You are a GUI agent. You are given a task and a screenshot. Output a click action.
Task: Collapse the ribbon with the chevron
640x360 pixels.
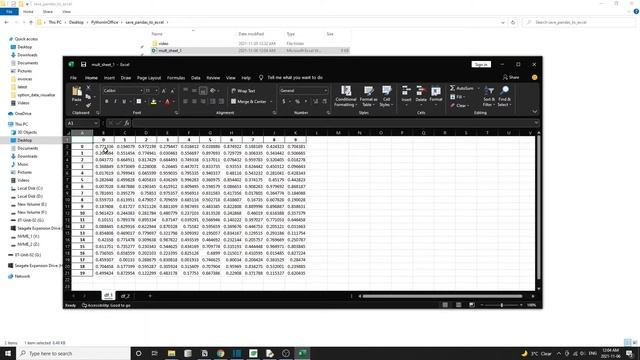(x=534, y=111)
